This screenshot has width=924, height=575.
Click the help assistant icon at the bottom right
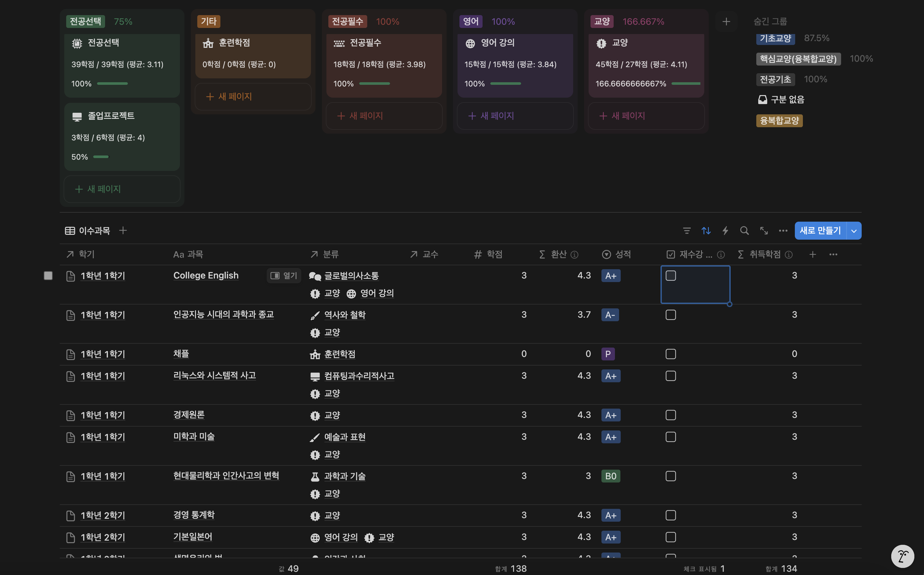pos(902,556)
